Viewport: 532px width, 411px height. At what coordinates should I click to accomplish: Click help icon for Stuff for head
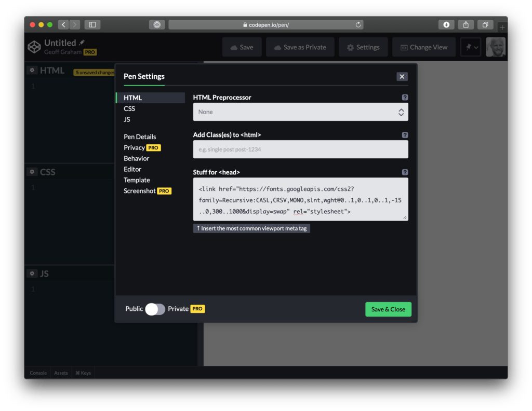coord(405,172)
